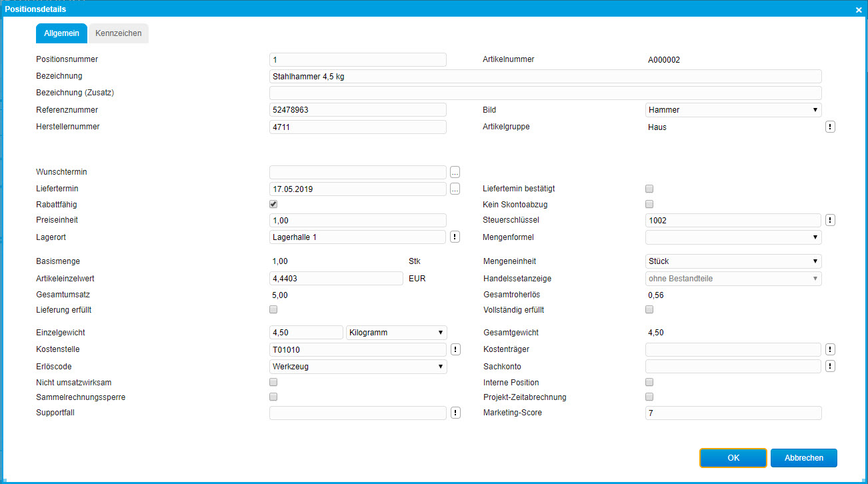This screenshot has width=868, height=484.
Task: Confirm the dialog with OK
Action: pos(733,458)
